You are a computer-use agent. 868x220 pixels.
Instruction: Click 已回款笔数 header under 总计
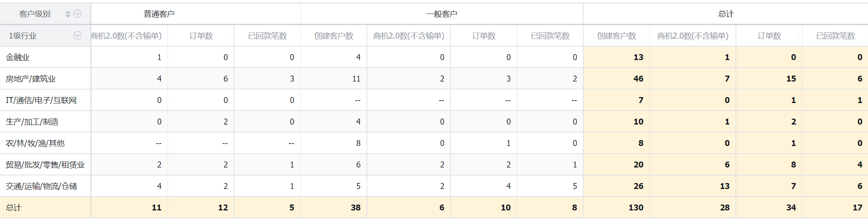point(835,36)
